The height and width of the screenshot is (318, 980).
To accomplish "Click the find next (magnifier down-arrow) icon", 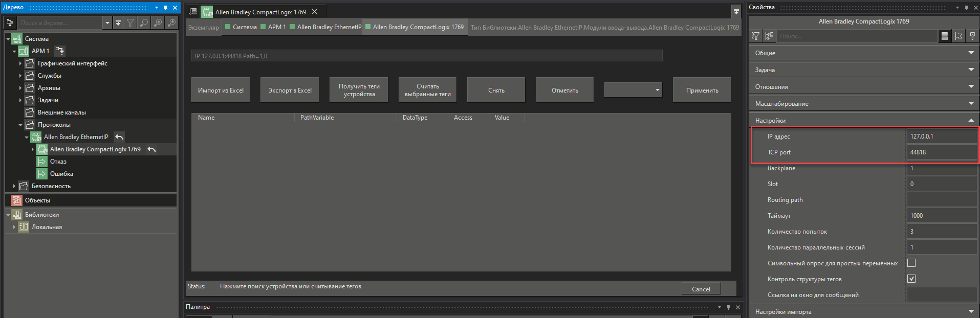I will [172, 23].
